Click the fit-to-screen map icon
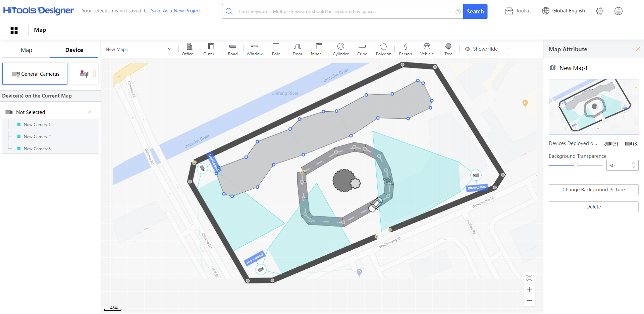644x314 pixels. [x=529, y=278]
